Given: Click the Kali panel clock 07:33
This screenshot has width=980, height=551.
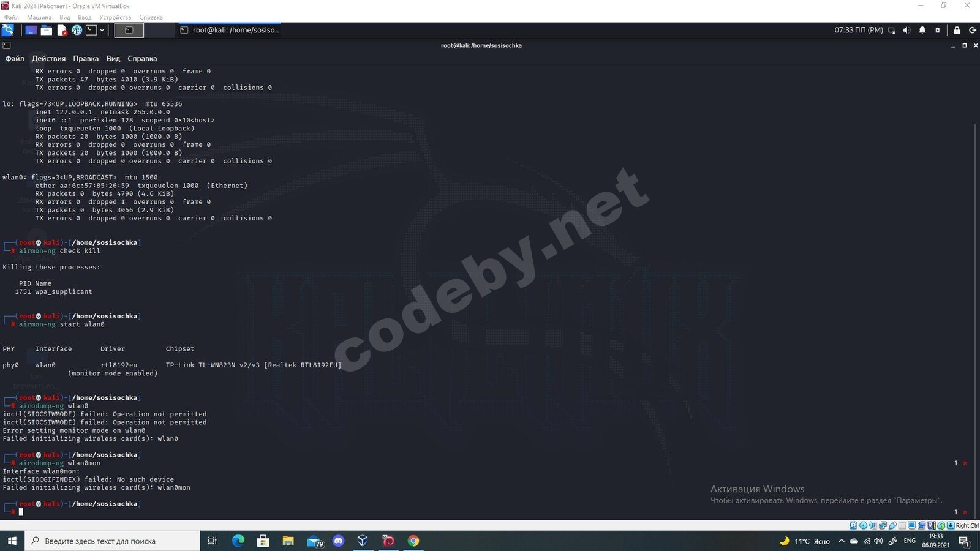Looking at the screenshot, I should pyautogui.click(x=859, y=30).
